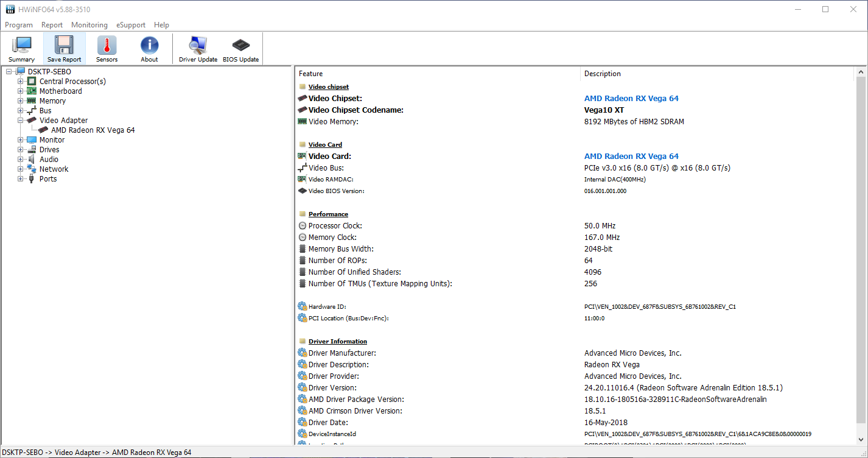This screenshot has width=868, height=458.
Task: Expand the Motherboard branch
Action: 21,91
